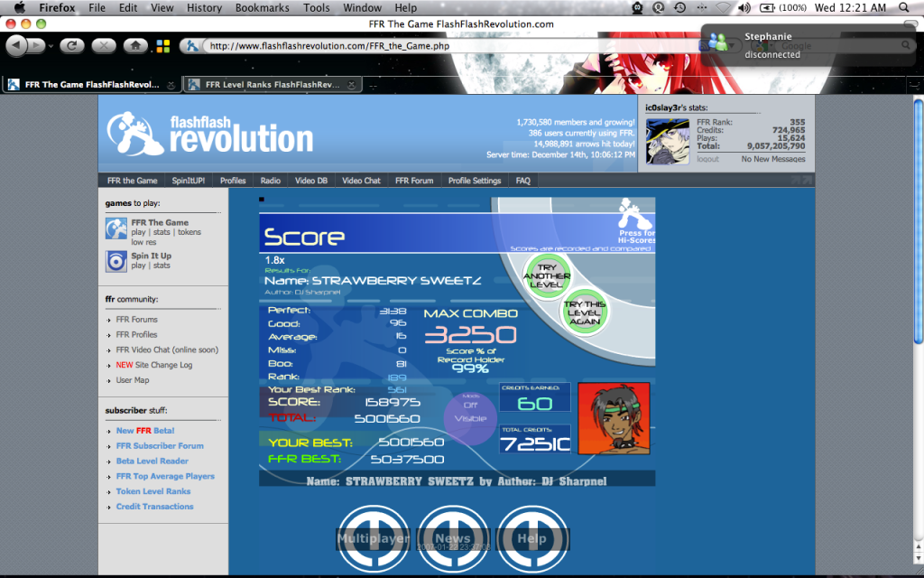
Task: Go to the browser home page icon
Action: tap(134, 45)
